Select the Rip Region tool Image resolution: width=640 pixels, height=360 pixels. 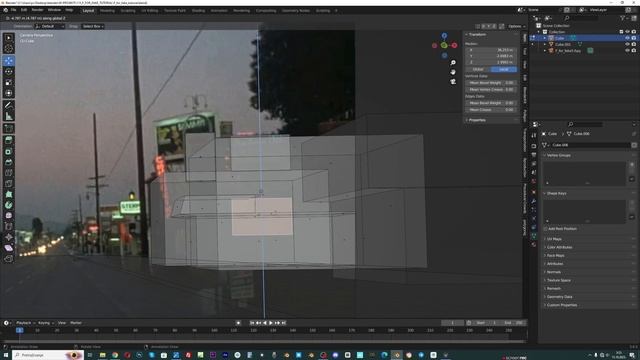coord(9,259)
